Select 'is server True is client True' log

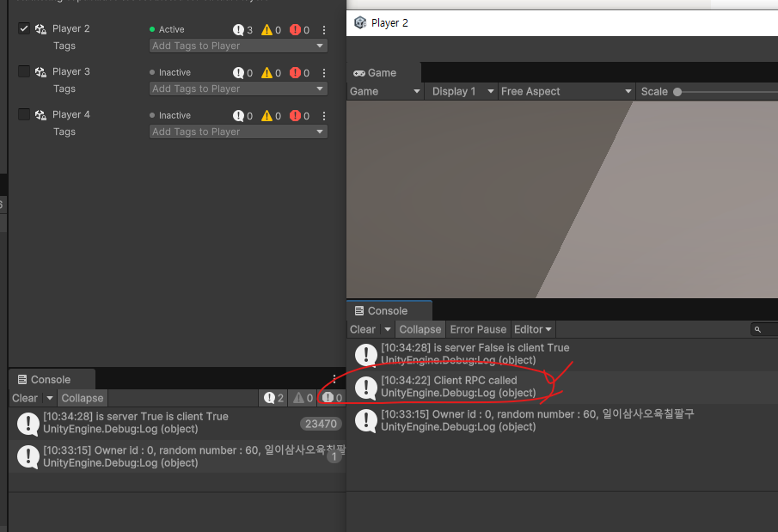coord(177,424)
